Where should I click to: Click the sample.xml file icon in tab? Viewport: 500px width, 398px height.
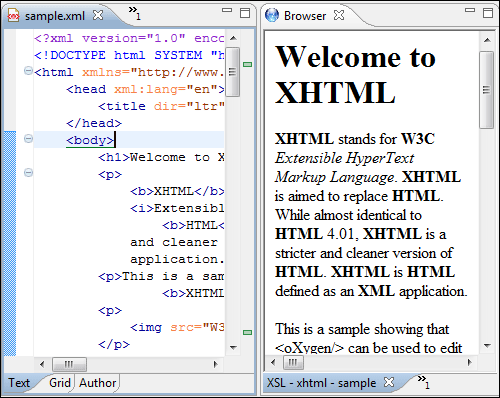tap(13, 16)
